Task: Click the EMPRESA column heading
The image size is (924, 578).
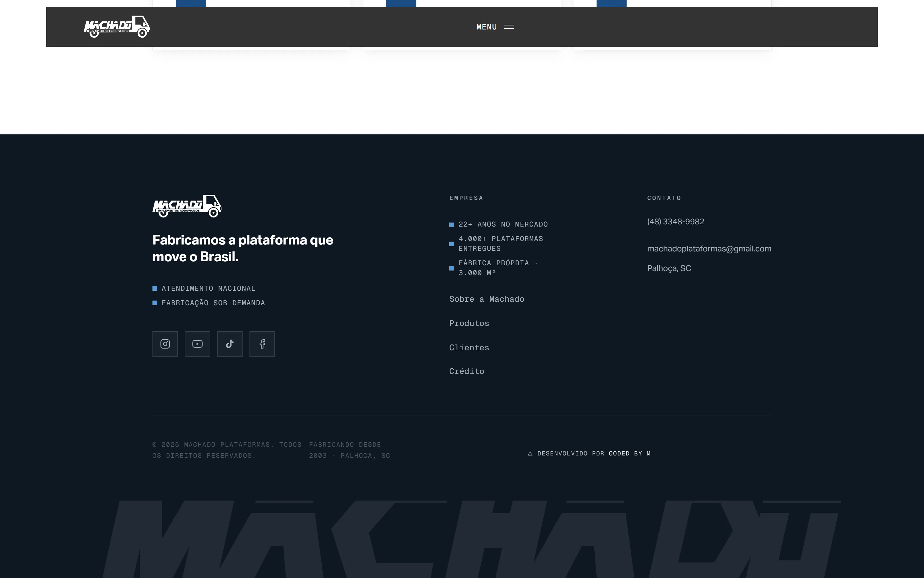Action: click(x=466, y=198)
